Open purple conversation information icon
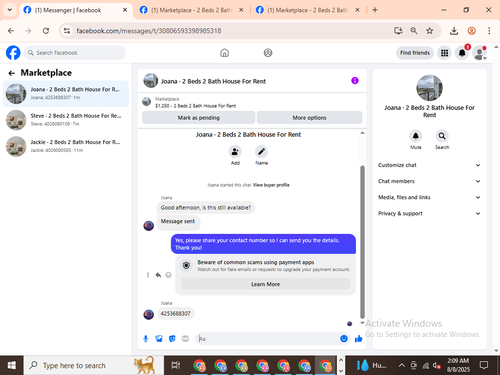This screenshot has width=500, height=375. 355,81
